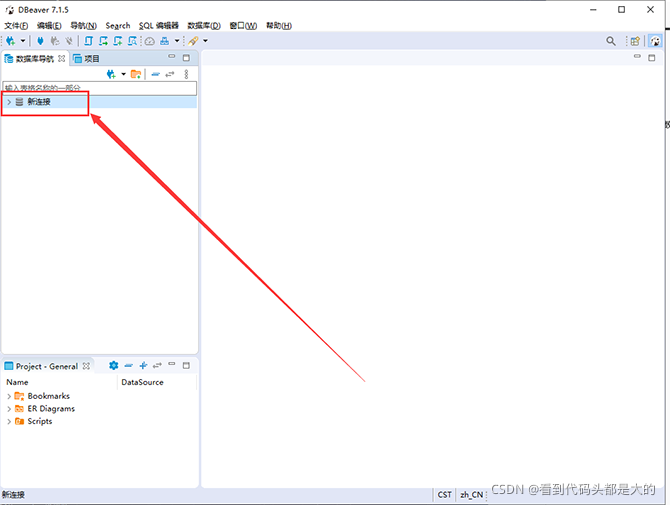Click the blue plus icon in Project panel
The image size is (670, 505).
pyautogui.click(x=144, y=365)
